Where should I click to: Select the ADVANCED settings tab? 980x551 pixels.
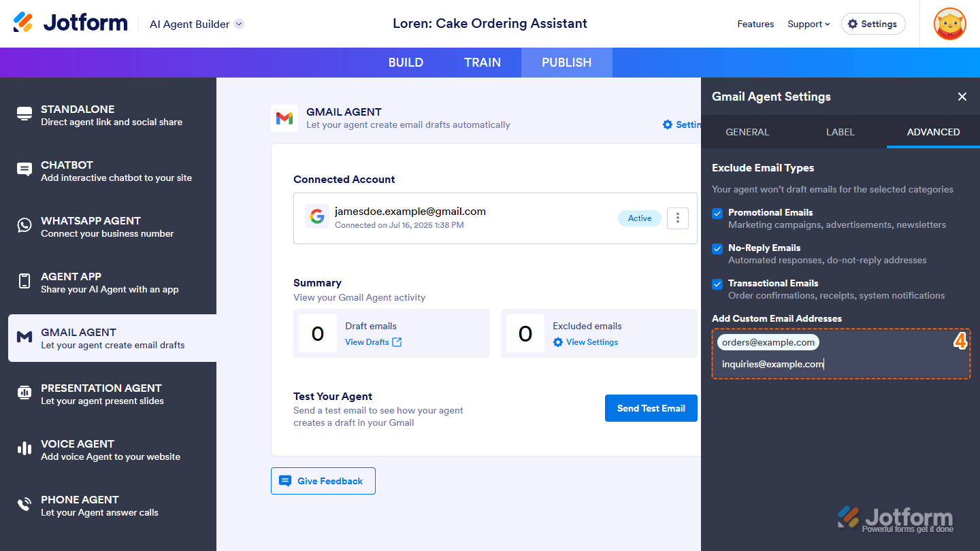pyautogui.click(x=934, y=132)
